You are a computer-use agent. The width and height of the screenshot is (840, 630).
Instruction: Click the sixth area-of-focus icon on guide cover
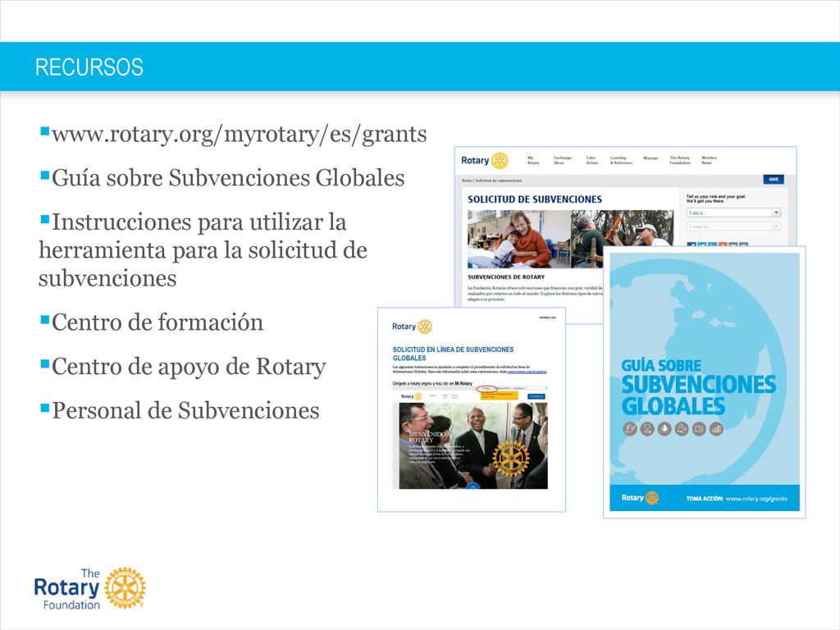715,428
